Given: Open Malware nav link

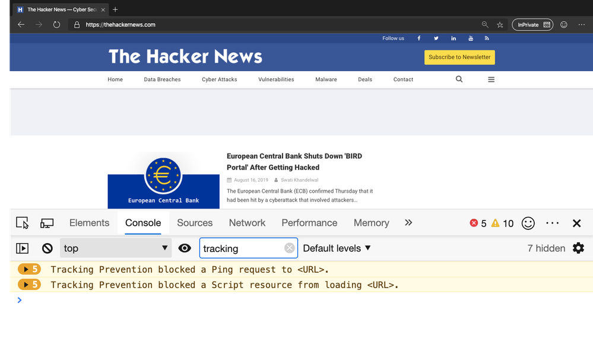Looking at the screenshot, I should 326,79.
